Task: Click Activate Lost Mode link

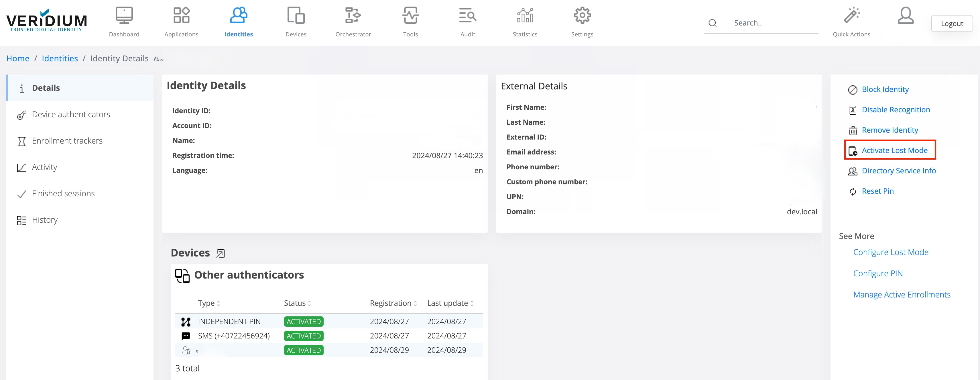Action: pyautogui.click(x=894, y=150)
